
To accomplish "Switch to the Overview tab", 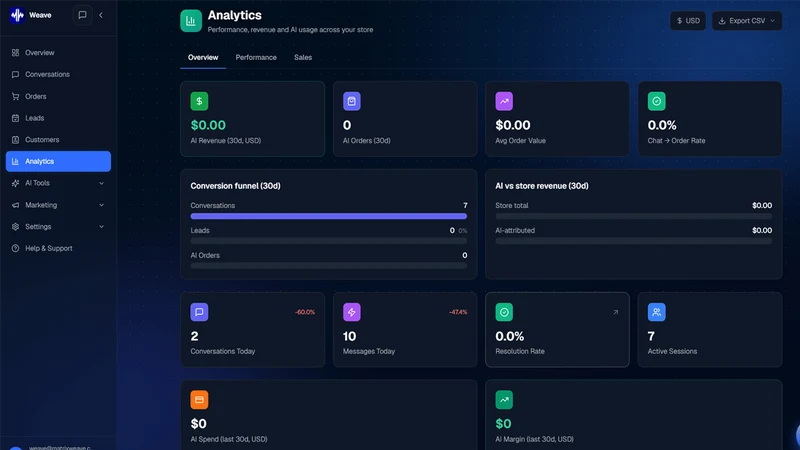I will point(203,58).
